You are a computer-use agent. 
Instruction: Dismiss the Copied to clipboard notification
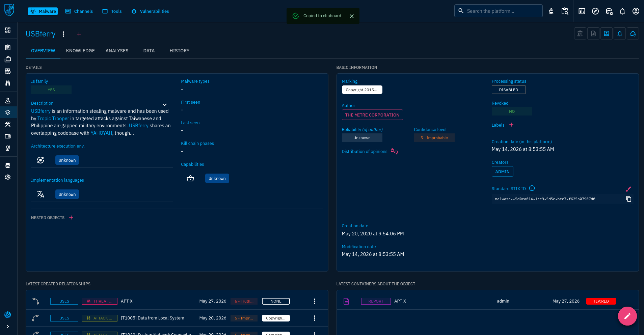(352, 16)
